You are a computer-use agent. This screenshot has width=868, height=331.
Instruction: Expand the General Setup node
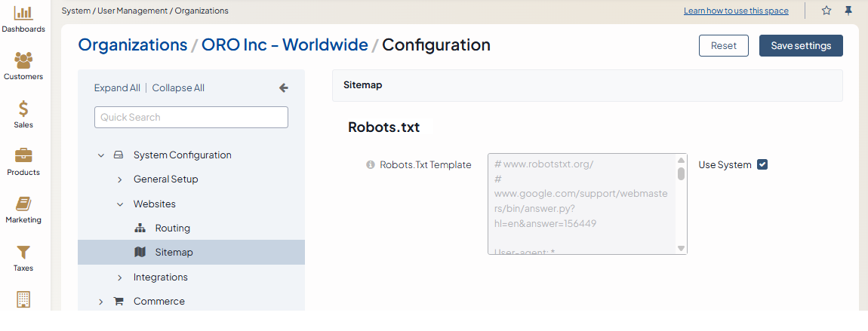point(119,179)
